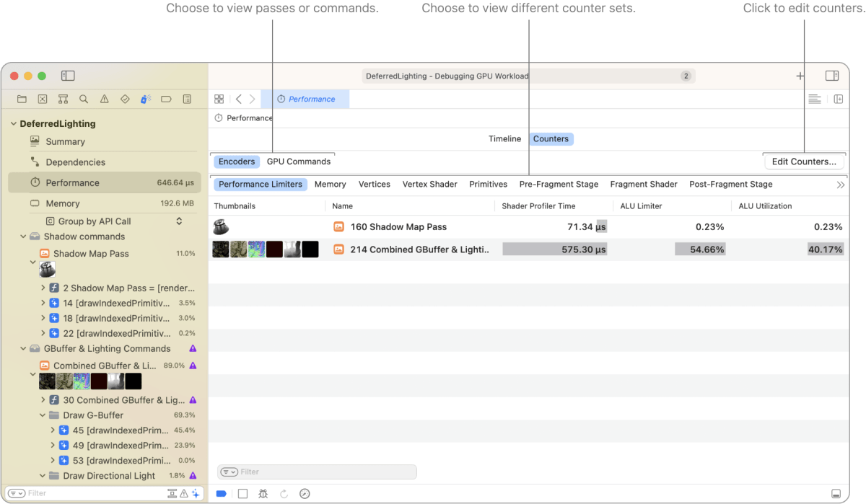This screenshot has width=866, height=504.
Task: Collapse the GBuffer & Lighting Commands group
Action: pyautogui.click(x=23, y=348)
